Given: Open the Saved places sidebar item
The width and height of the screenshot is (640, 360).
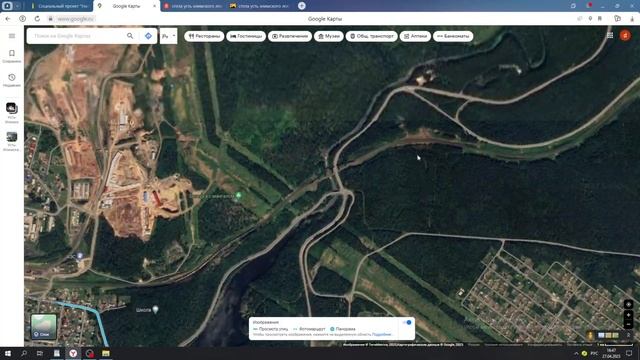Looking at the screenshot, I should (12, 56).
